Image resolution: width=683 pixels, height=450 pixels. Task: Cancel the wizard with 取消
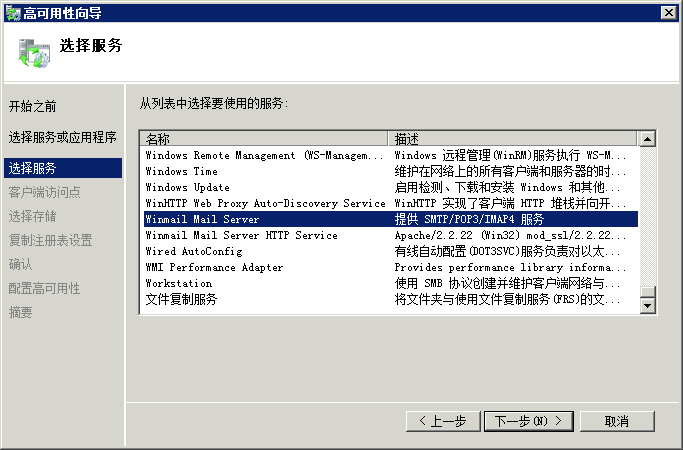pyautogui.click(x=617, y=421)
